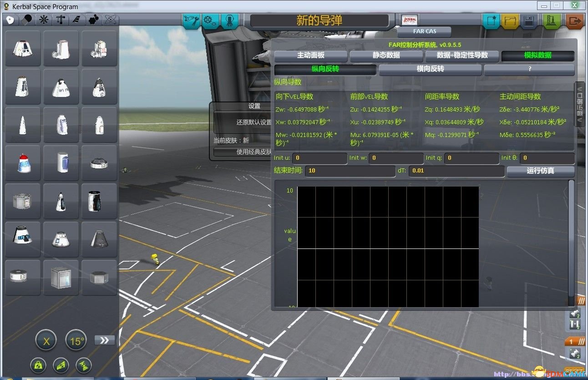Pick the hexagonal gray probe core part
Image resolution: width=588 pixels, height=380 pixels.
pos(99,277)
